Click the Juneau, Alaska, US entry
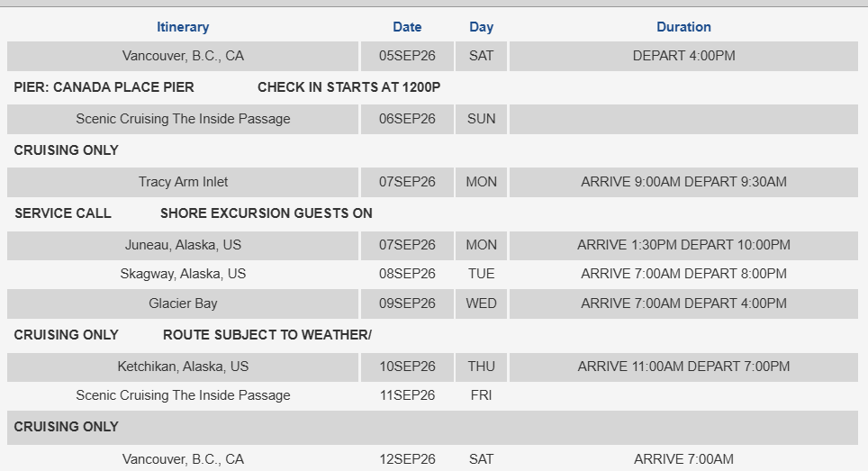The height and width of the screenshot is (471, 868). (x=183, y=245)
